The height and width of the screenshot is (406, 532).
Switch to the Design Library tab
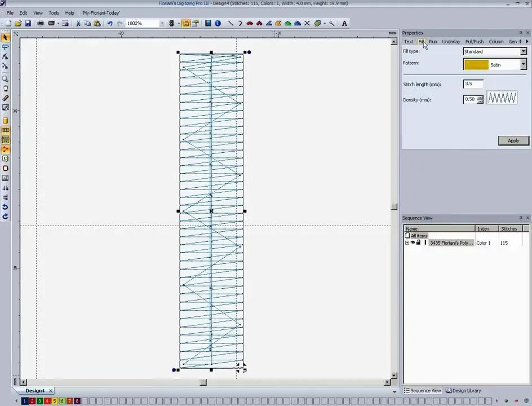(463, 391)
